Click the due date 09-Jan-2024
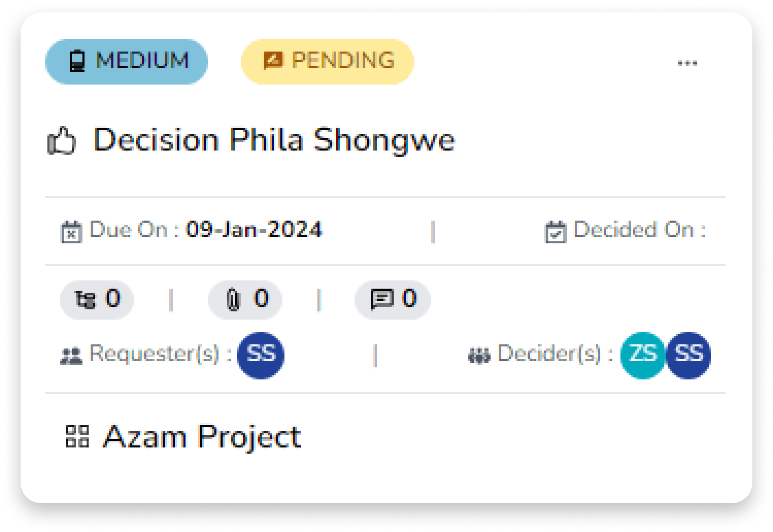 254,230
